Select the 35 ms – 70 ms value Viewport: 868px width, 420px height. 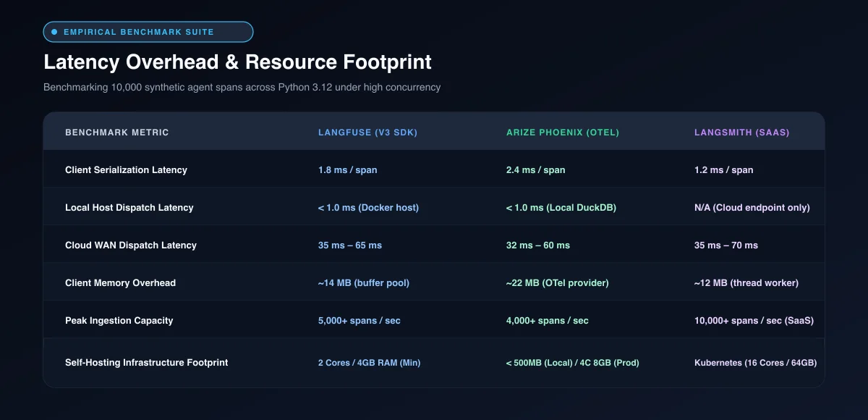click(x=726, y=245)
